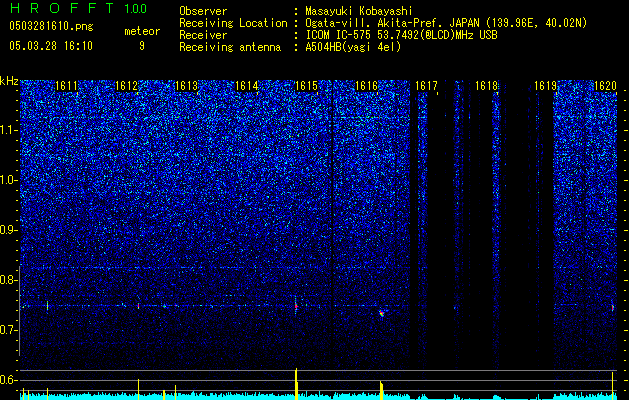Click the 1615 time marker
The height and width of the screenshot is (400, 629).
point(306,86)
